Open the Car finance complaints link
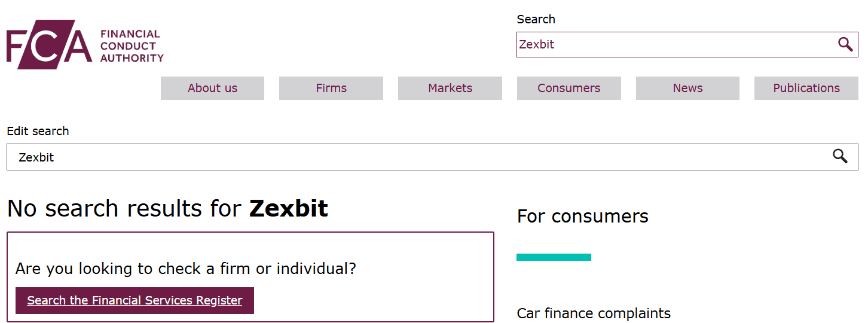Viewport: 868px width, 323px height. click(594, 313)
